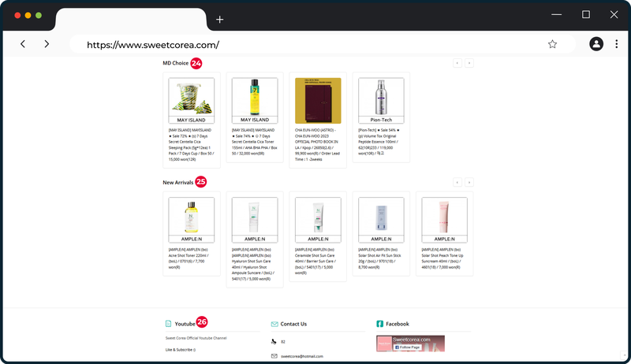Image resolution: width=631 pixels, height=364 pixels.
Task: Show previous New Arrivals products
Action: [x=457, y=183]
